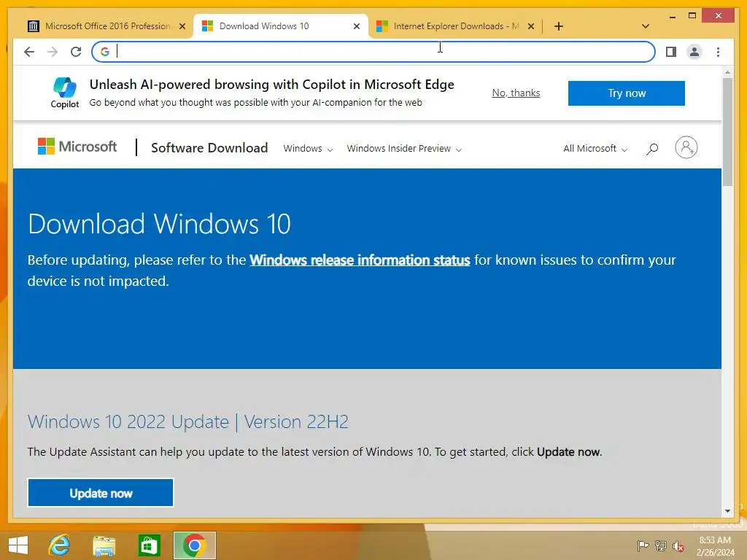Click the Chrome taskbar icon
This screenshot has width=747, height=560.
(x=194, y=545)
